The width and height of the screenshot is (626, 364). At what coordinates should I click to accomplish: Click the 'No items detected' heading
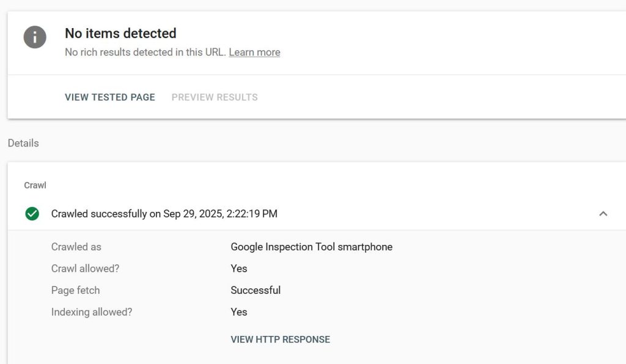pyautogui.click(x=120, y=34)
